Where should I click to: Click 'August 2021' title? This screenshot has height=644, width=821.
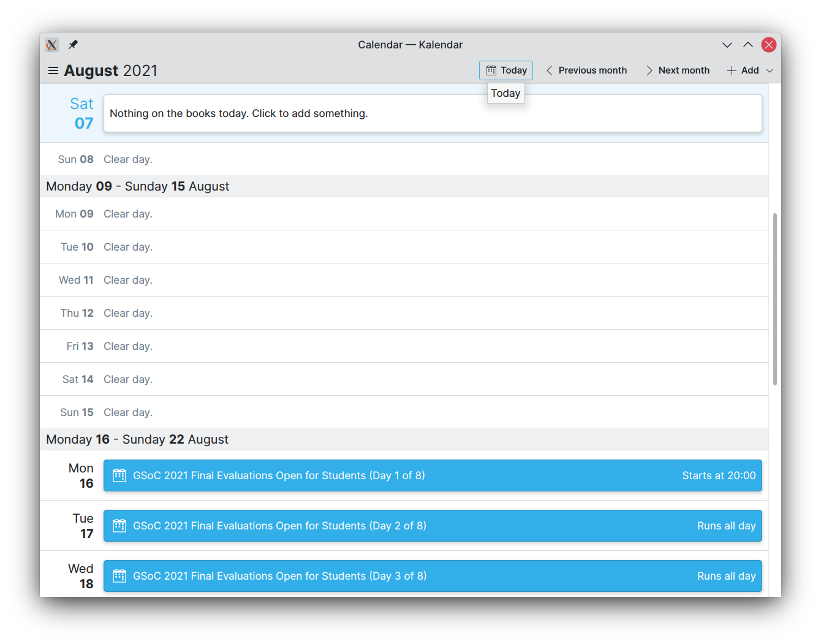[111, 70]
